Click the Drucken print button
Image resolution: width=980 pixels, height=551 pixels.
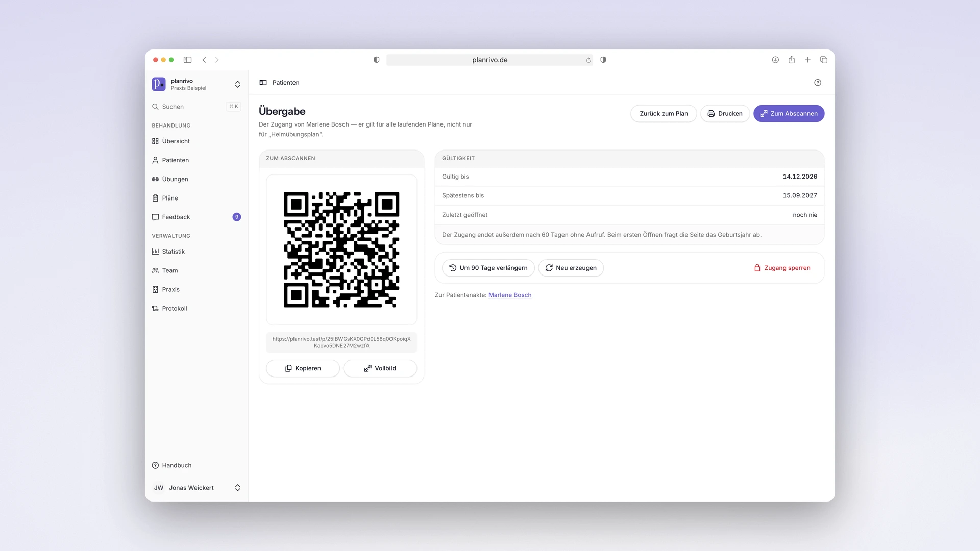click(x=725, y=114)
